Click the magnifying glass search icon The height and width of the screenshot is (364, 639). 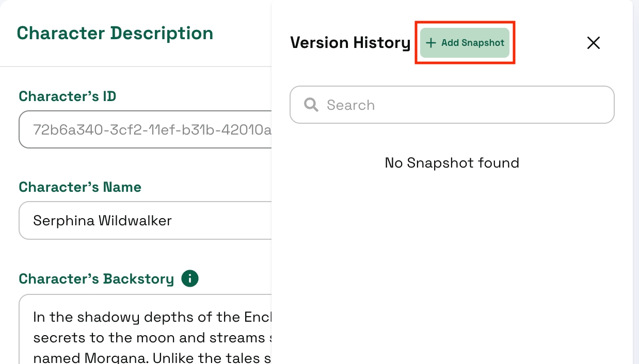(x=311, y=105)
